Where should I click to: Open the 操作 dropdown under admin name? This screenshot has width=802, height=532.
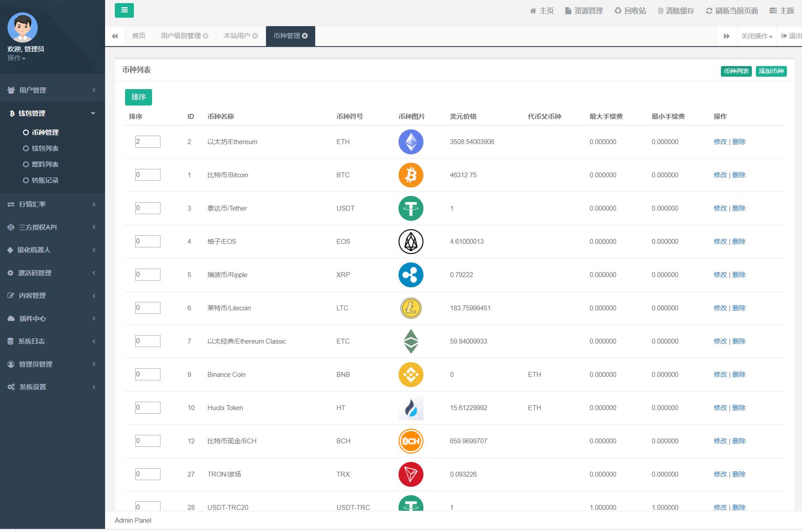pos(16,58)
